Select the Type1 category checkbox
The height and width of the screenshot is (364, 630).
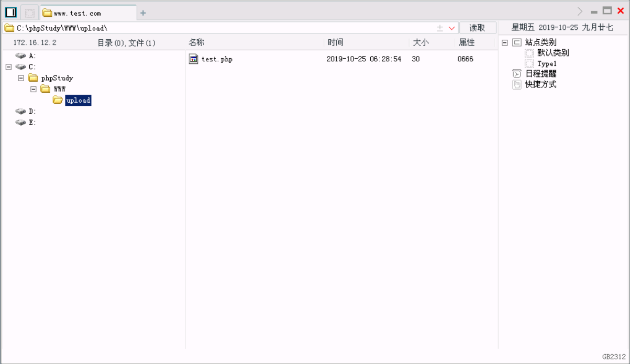click(x=529, y=63)
